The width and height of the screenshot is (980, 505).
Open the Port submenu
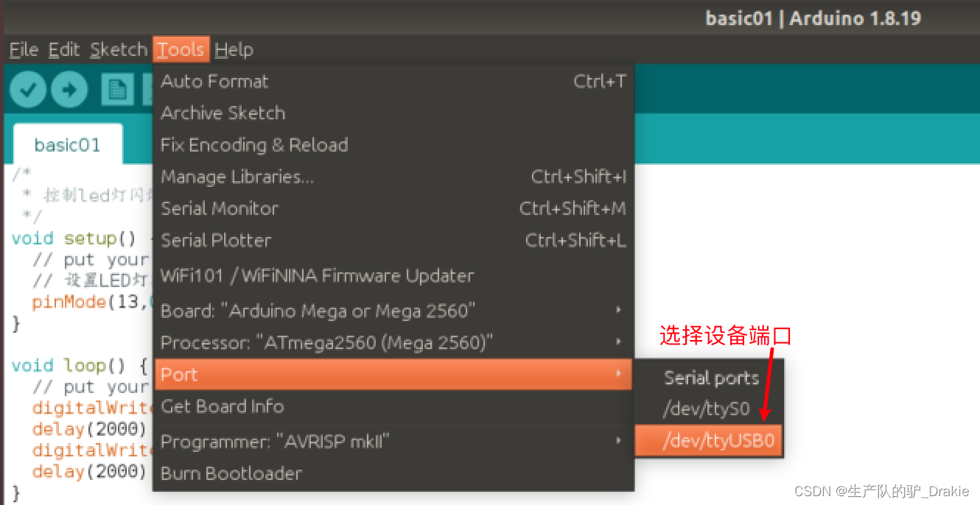point(393,374)
